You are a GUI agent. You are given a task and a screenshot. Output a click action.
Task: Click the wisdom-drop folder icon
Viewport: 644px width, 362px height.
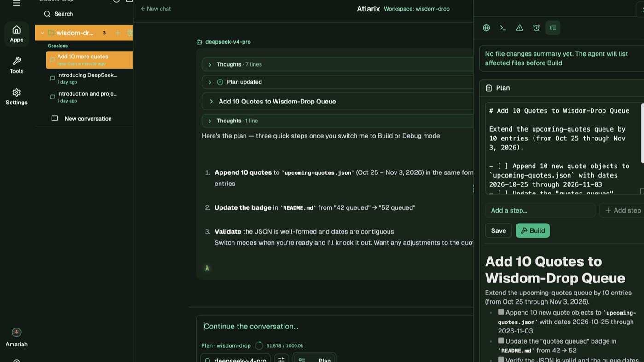[x=51, y=33]
